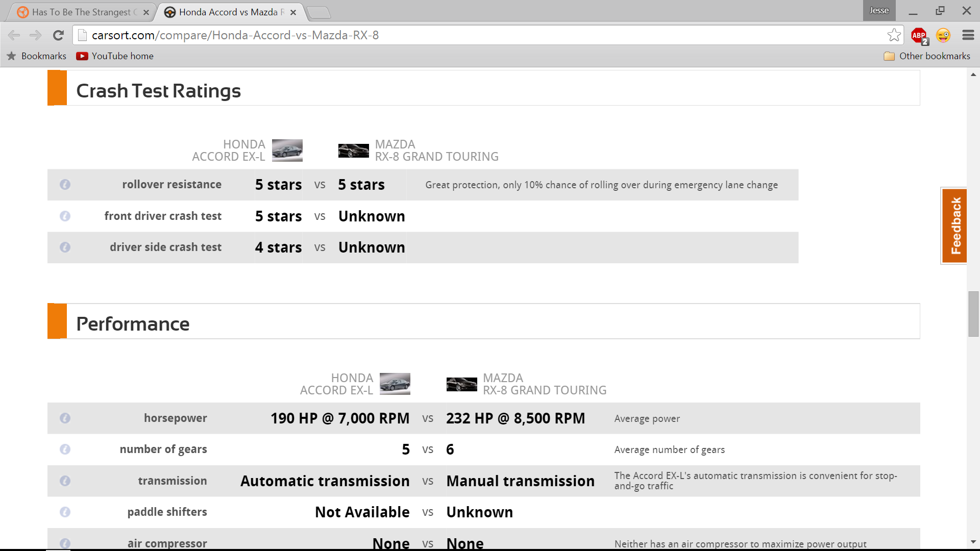The image size is (980, 551).
Task: Click HONDA ACCORD EX-L heading in Crash Test
Action: point(229,151)
